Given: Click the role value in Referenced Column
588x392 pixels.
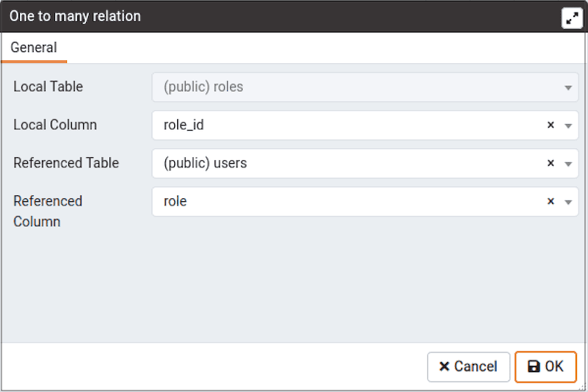Looking at the screenshot, I should click(176, 202).
